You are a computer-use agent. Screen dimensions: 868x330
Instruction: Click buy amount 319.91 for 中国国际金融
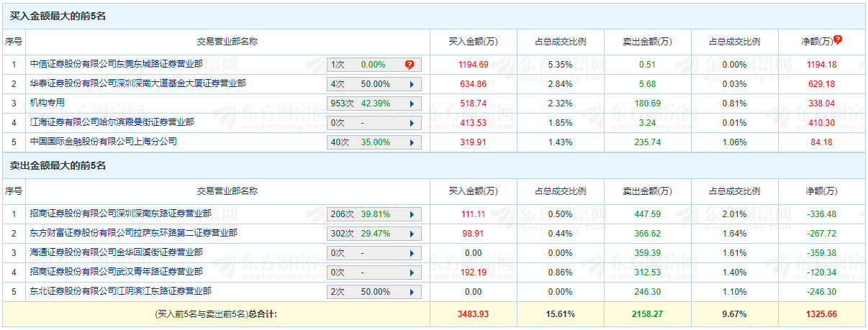click(474, 142)
